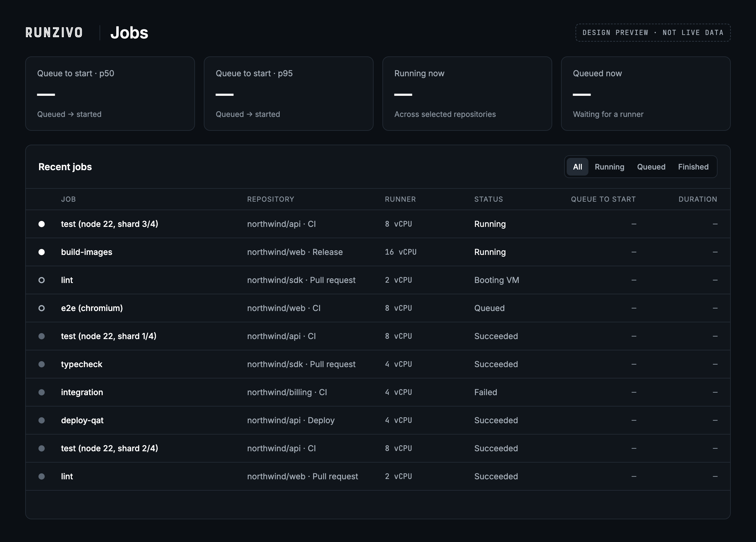Click status dot for test shard 2/4 job
756x542 pixels.
[42, 448]
